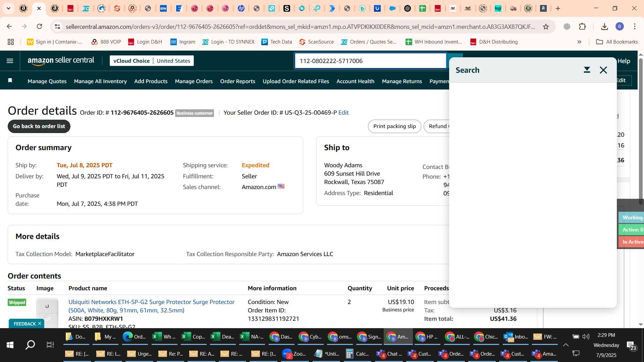Viewport: 644px width, 362px height.
Task: Open All Bookmarks folder
Action: click(617, 42)
